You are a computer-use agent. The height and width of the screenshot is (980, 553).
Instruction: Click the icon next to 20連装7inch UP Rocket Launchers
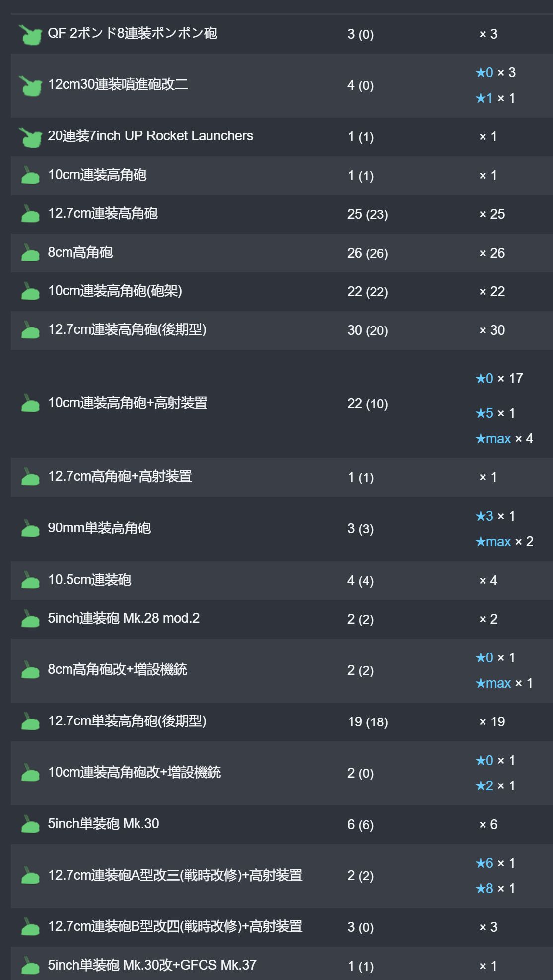[x=31, y=137]
